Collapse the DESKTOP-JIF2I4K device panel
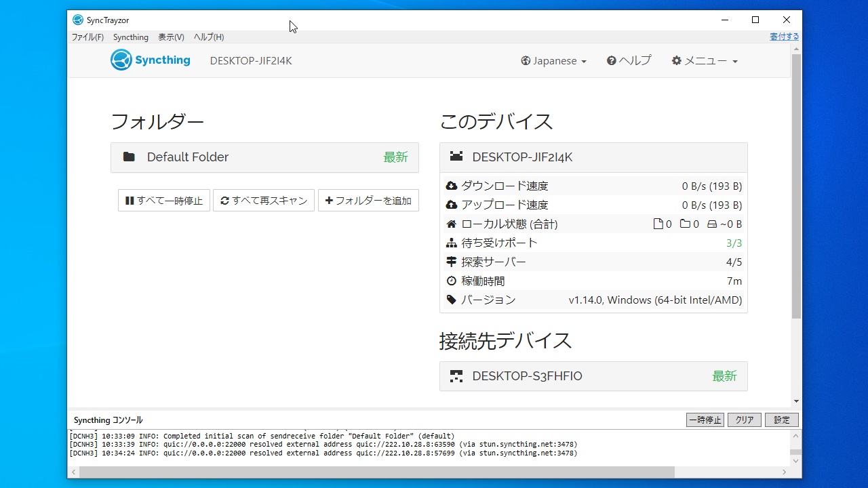The image size is (868, 488). 593,157
